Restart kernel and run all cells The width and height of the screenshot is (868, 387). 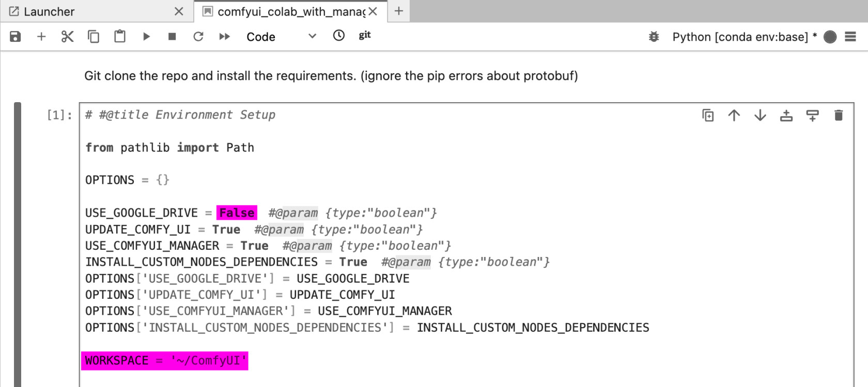[x=225, y=37]
